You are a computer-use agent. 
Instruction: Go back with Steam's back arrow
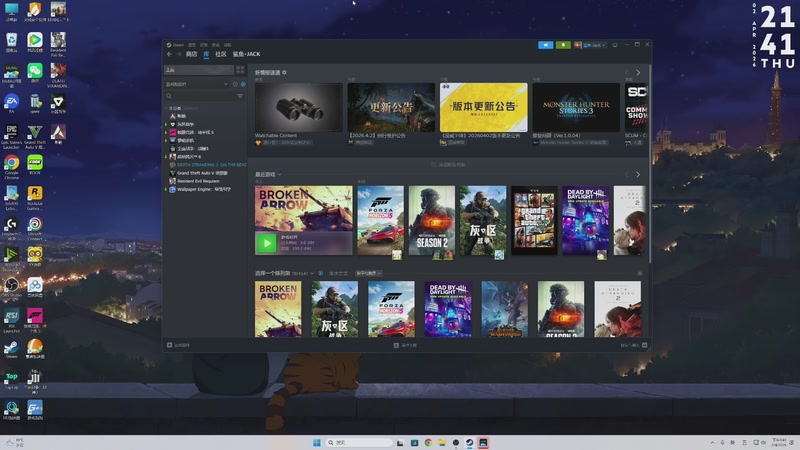pyautogui.click(x=169, y=54)
